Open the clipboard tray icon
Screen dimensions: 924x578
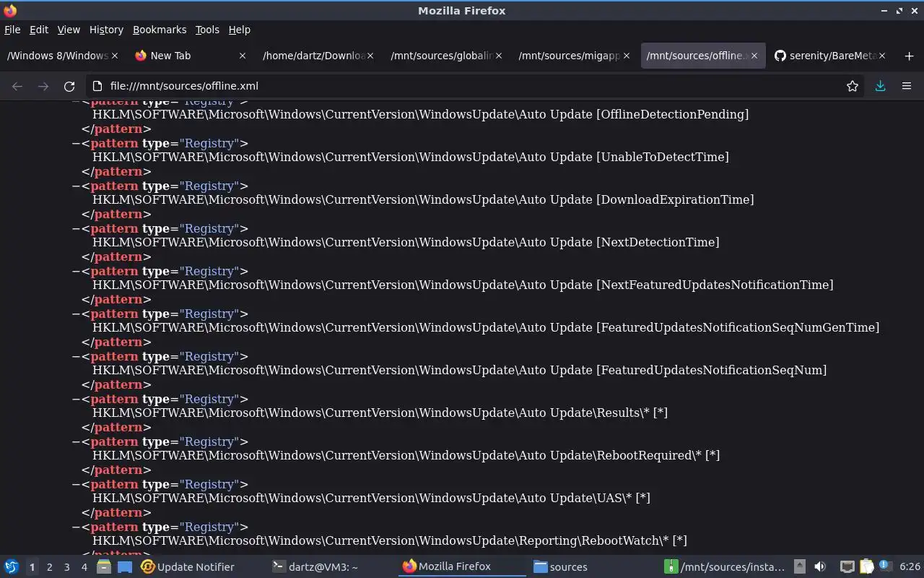pyautogui.click(x=866, y=567)
